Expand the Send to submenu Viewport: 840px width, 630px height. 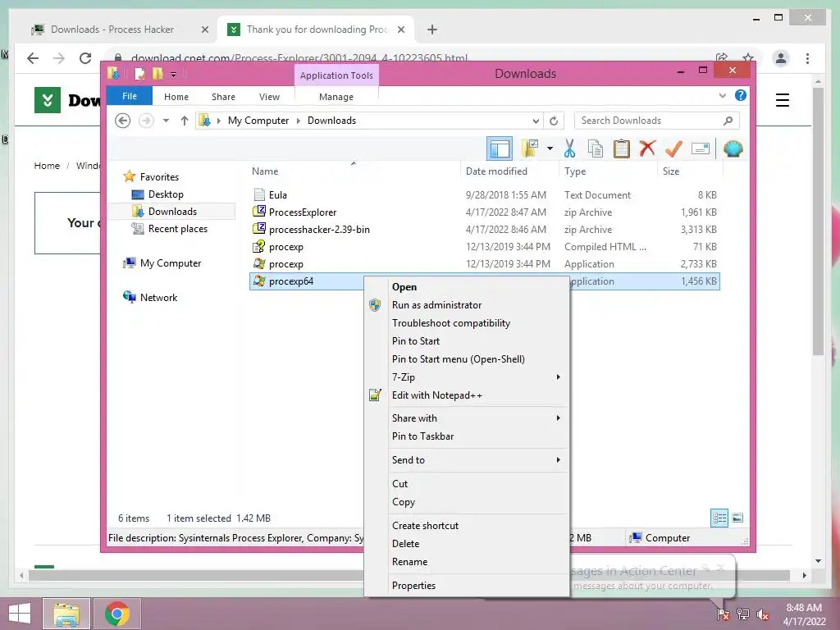pyautogui.click(x=466, y=459)
